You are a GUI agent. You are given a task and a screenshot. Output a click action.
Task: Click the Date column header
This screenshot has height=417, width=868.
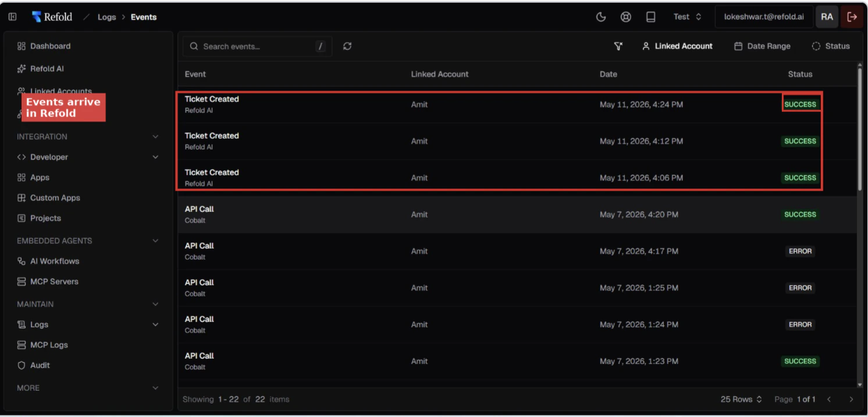coord(609,74)
